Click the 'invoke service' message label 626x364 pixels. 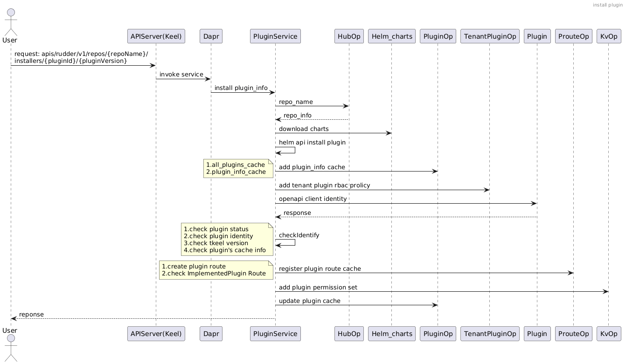(181, 75)
